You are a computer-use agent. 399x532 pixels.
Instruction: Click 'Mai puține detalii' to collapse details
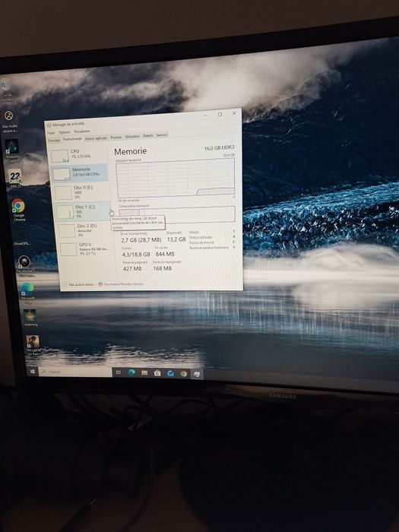[x=78, y=285]
